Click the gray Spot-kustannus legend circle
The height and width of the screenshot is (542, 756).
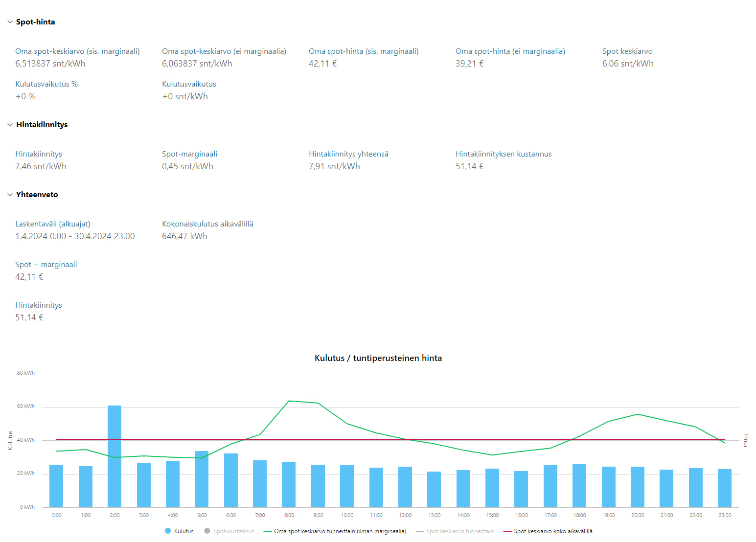tap(207, 531)
